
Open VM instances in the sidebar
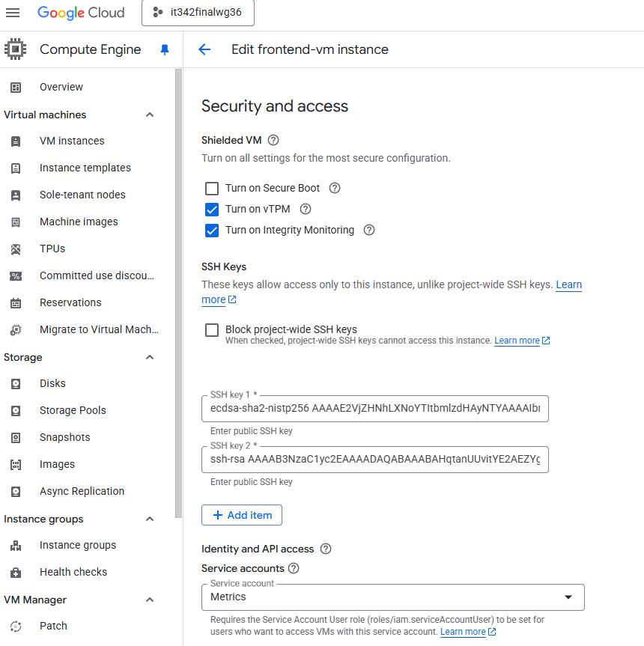click(x=72, y=141)
